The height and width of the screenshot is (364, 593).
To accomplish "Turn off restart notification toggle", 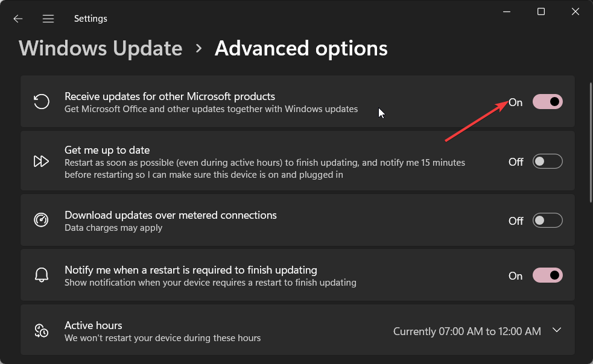I will click(547, 275).
